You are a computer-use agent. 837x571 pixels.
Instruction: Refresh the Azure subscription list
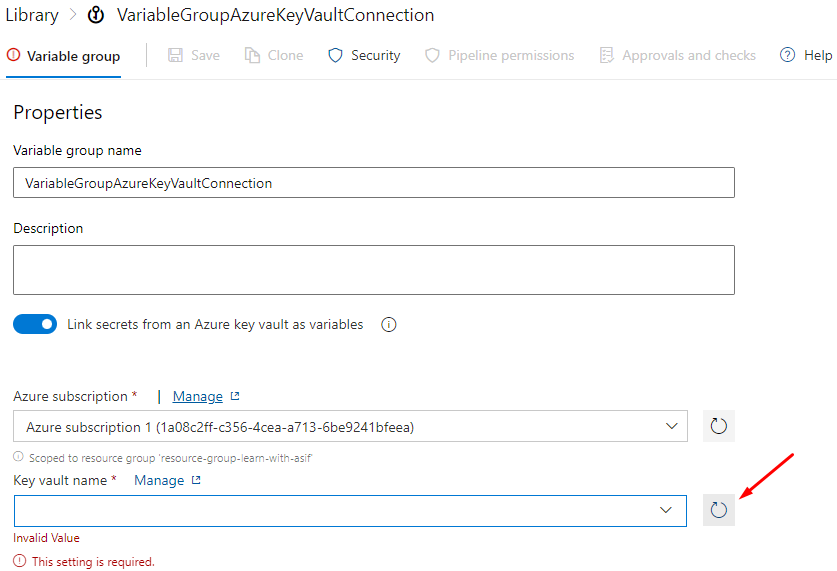718,427
